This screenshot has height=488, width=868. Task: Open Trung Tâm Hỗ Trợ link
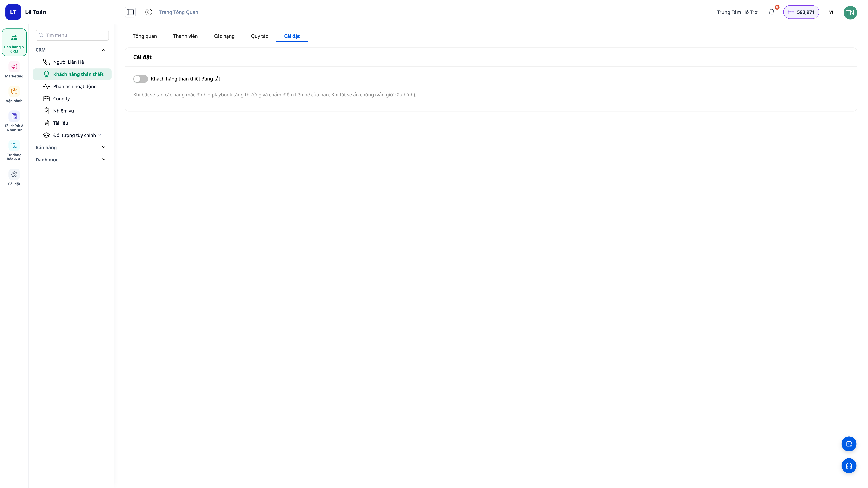point(737,12)
